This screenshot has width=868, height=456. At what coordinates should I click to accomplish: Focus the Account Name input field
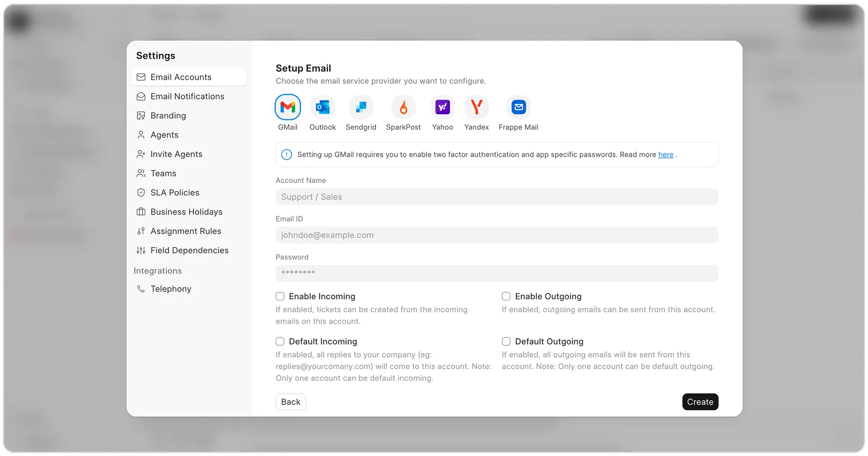(496, 197)
